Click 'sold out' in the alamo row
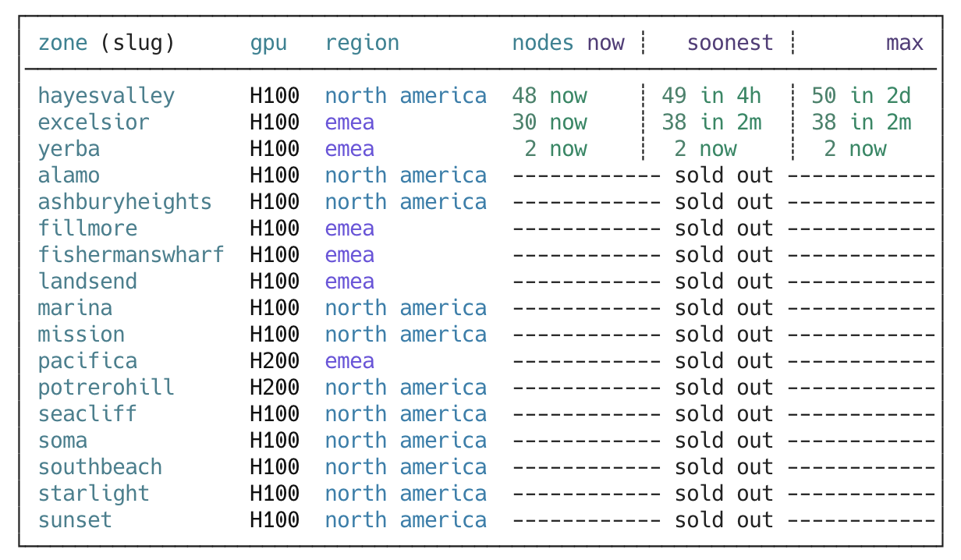961x560 pixels. [x=724, y=175]
